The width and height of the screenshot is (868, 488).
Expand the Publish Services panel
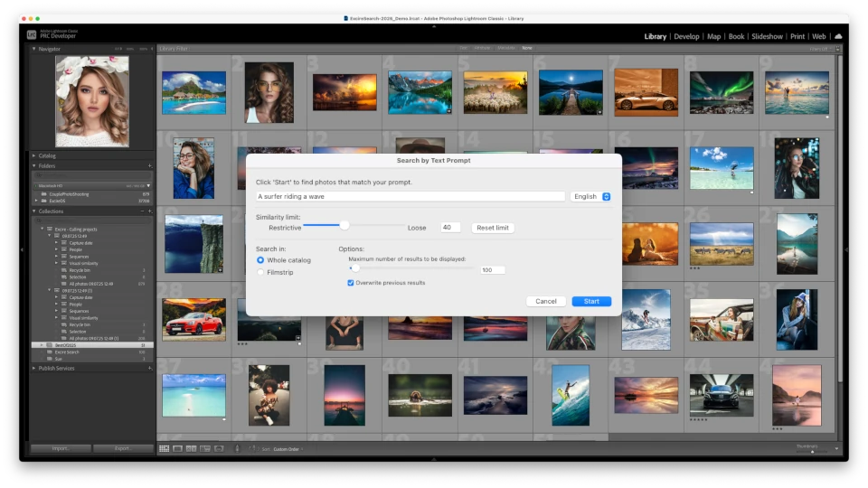(34, 368)
